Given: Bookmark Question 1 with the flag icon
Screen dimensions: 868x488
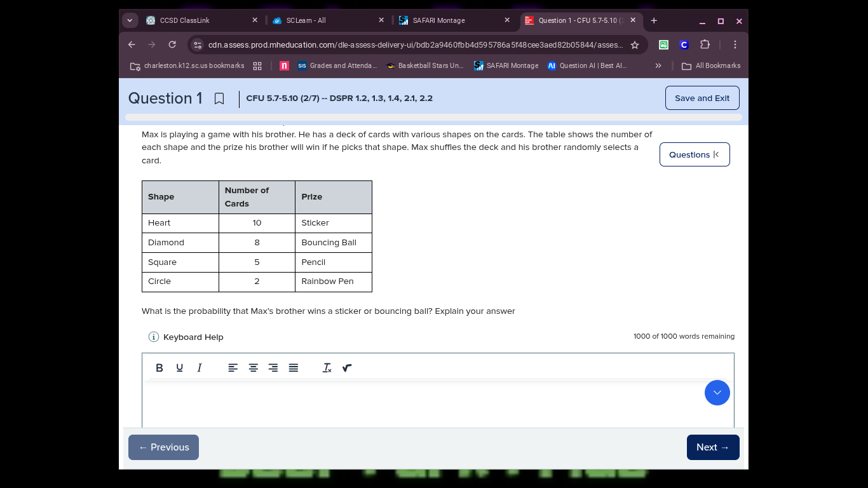Looking at the screenshot, I should (219, 98).
